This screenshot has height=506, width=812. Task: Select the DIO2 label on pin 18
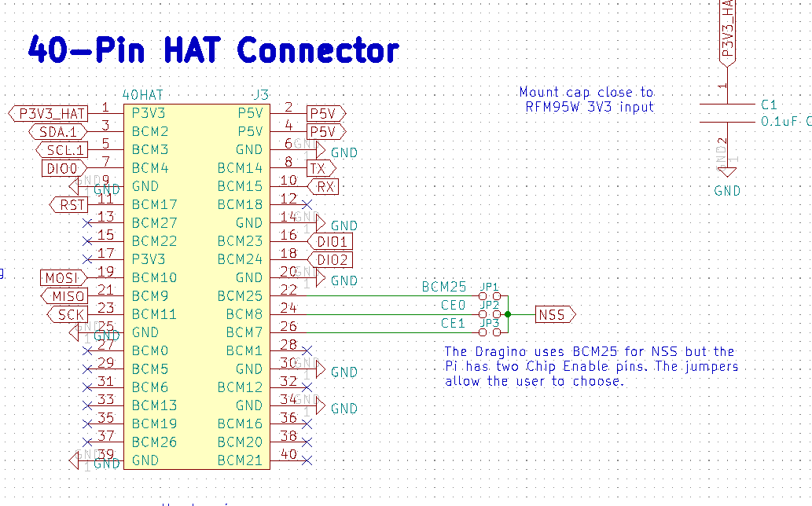pyautogui.click(x=332, y=260)
